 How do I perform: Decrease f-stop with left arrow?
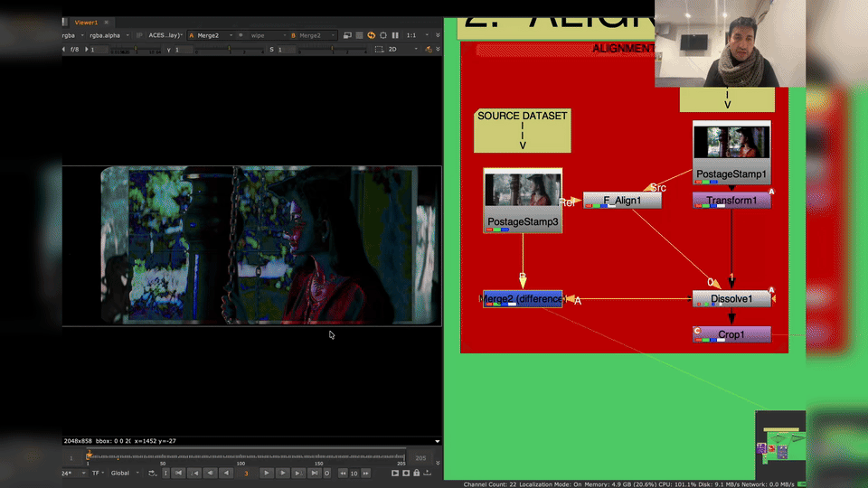(63, 49)
